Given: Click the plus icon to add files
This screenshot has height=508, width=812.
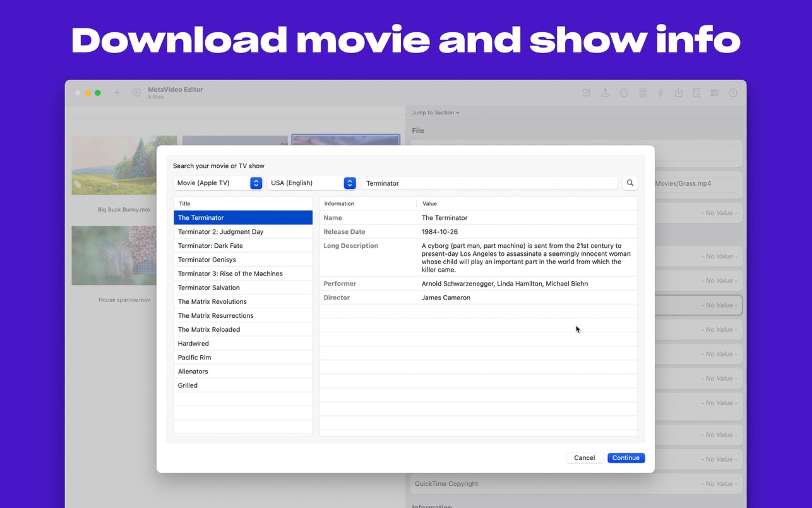Looking at the screenshot, I should [117, 93].
